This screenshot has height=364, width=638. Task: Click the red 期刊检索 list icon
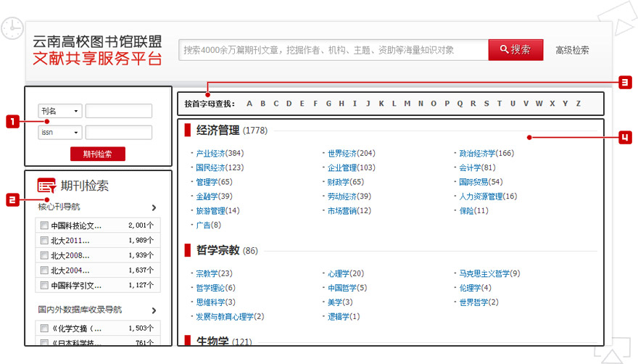(46, 186)
